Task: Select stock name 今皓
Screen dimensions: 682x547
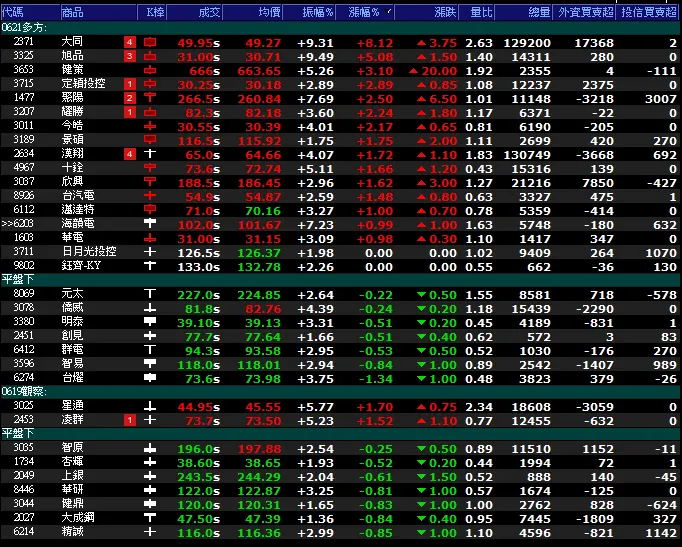Action: 72,126
